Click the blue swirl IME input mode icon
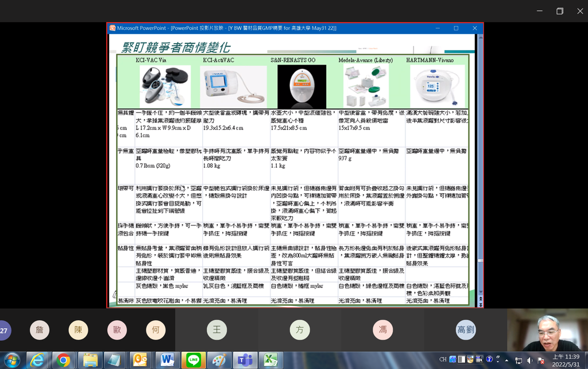Image resolution: width=588 pixels, height=369 pixels. click(452, 360)
